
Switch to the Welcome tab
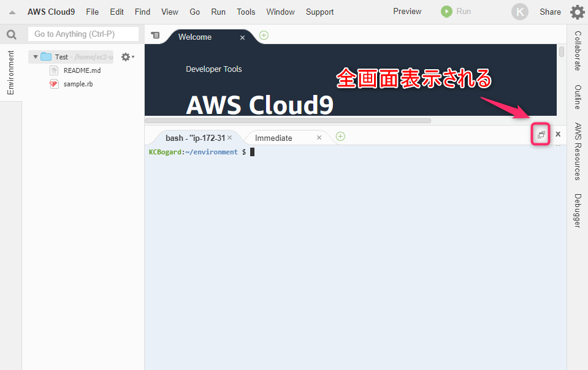[x=195, y=37]
